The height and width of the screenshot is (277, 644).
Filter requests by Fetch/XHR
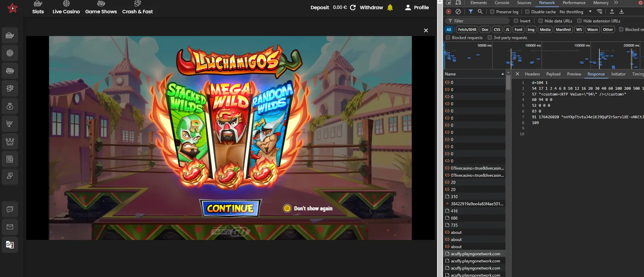pyautogui.click(x=467, y=30)
